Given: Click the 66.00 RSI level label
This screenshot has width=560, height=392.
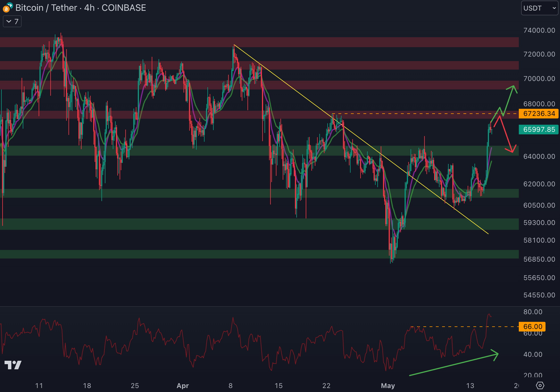Looking at the screenshot, I should point(532,327).
